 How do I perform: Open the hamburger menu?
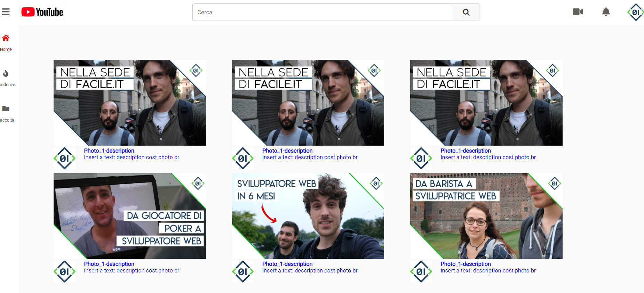point(6,12)
